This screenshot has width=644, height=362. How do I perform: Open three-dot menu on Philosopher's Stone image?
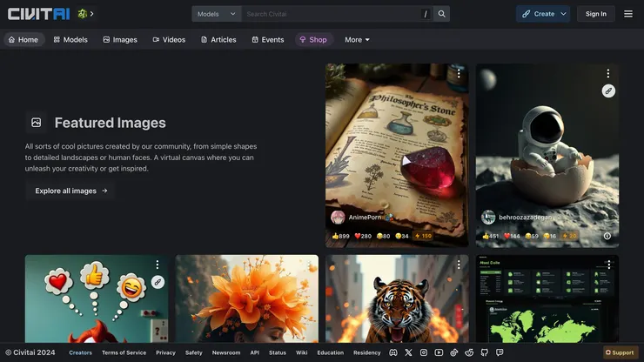[459, 74]
